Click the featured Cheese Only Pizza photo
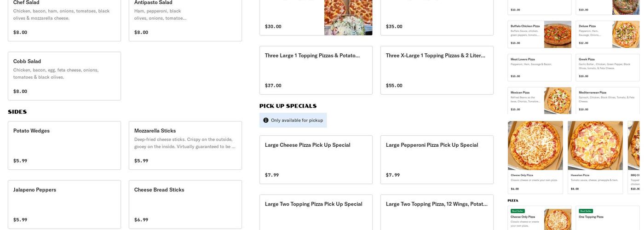 click(x=535, y=146)
